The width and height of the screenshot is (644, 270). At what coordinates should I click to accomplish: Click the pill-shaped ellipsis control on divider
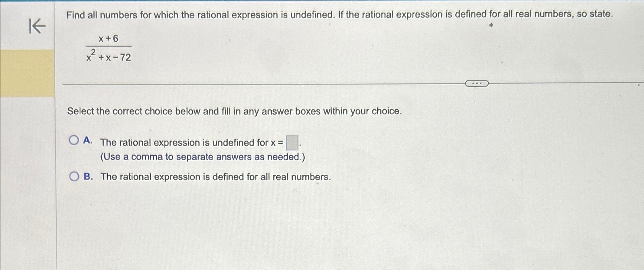tap(477, 83)
